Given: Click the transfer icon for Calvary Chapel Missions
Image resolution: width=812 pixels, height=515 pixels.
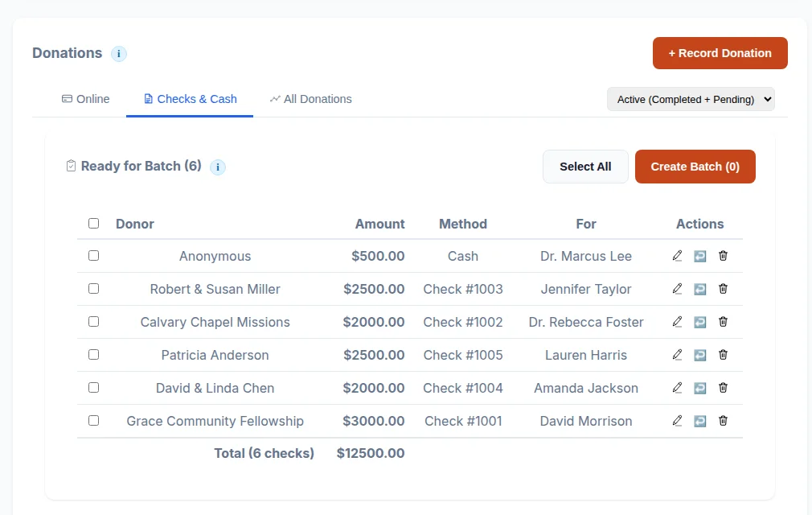Looking at the screenshot, I should click(699, 322).
